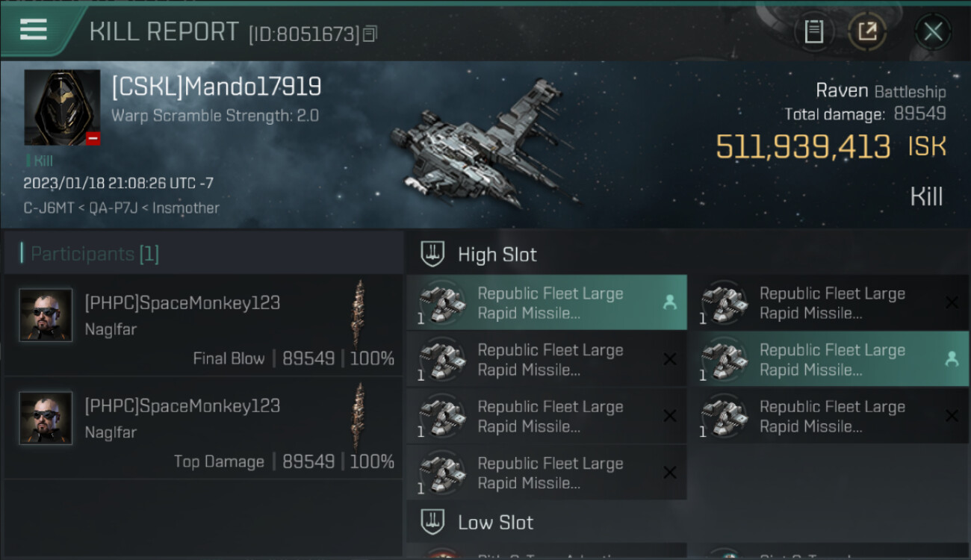Select highlighted Republic Fleet launcher in left column
Screen dimensions: 971x560
[x=546, y=303]
